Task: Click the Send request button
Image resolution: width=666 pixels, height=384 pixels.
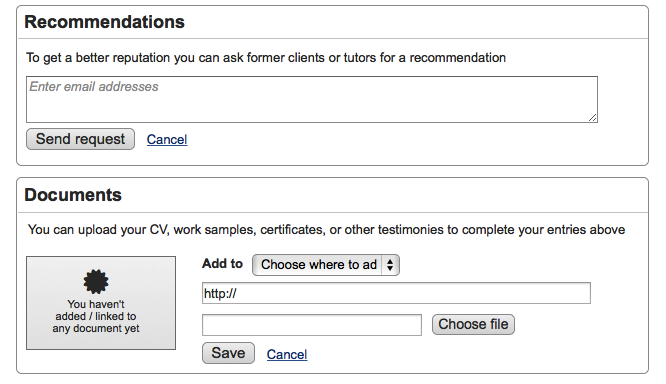Action: [x=80, y=139]
